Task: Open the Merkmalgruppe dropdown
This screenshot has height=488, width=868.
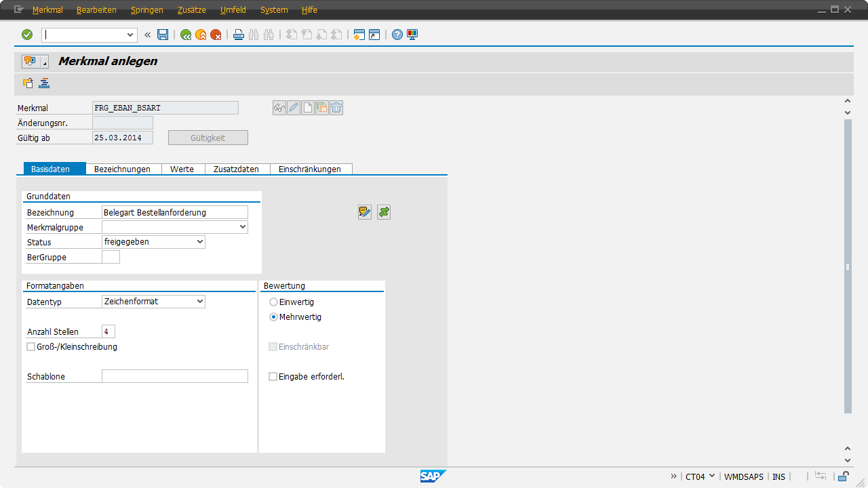Action: 243,228
